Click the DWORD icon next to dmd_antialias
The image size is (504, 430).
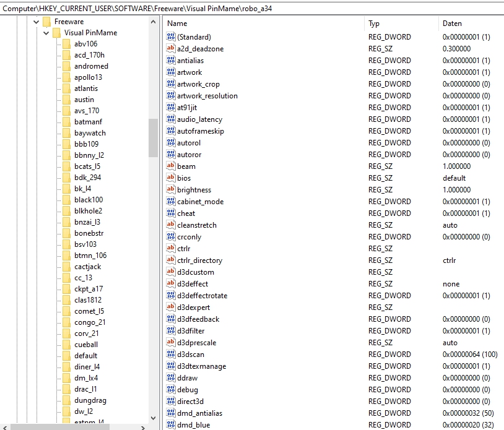(171, 413)
